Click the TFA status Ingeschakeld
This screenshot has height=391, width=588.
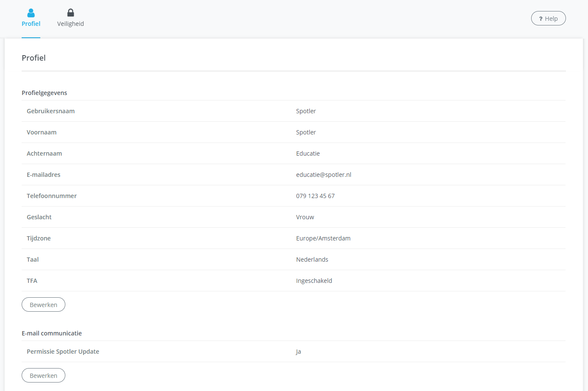[x=314, y=281]
